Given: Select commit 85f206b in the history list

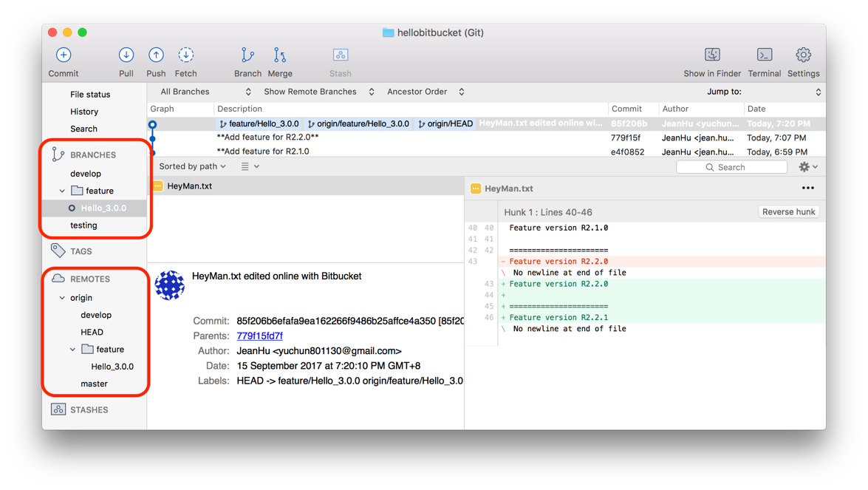Looking at the screenshot, I should 487,123.
